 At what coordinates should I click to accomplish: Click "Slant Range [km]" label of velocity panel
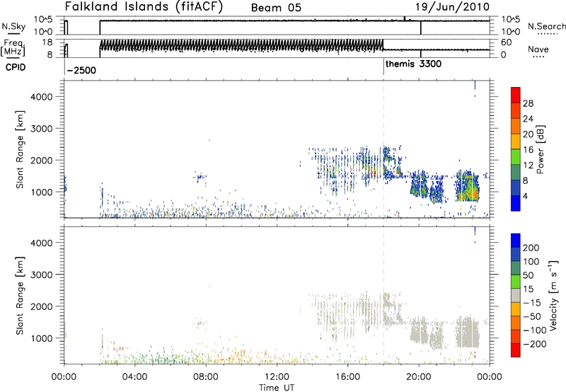pos(20,296)
